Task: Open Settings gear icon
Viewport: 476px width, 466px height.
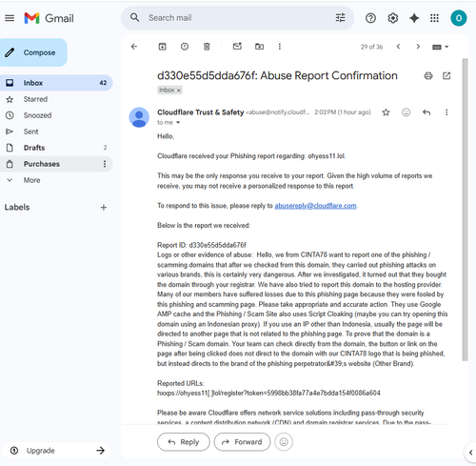Action: click(392, 18)
